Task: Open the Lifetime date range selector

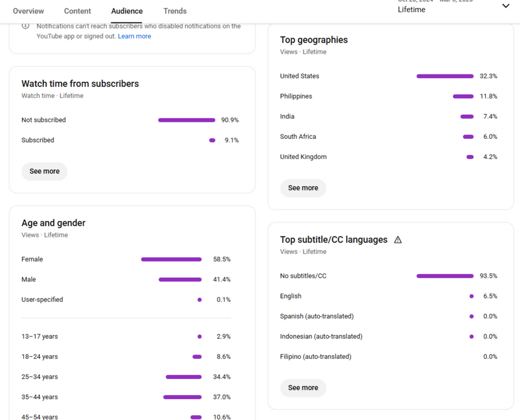Action: [x=411, y=10]
